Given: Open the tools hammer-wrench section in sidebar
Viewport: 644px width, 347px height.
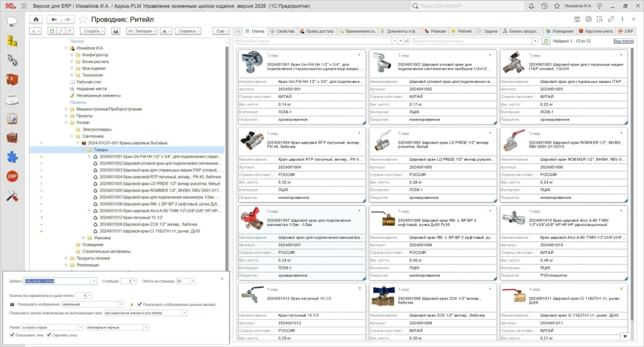Looking at the screenshot, I should pyautogui.click(x=12, y=196).
